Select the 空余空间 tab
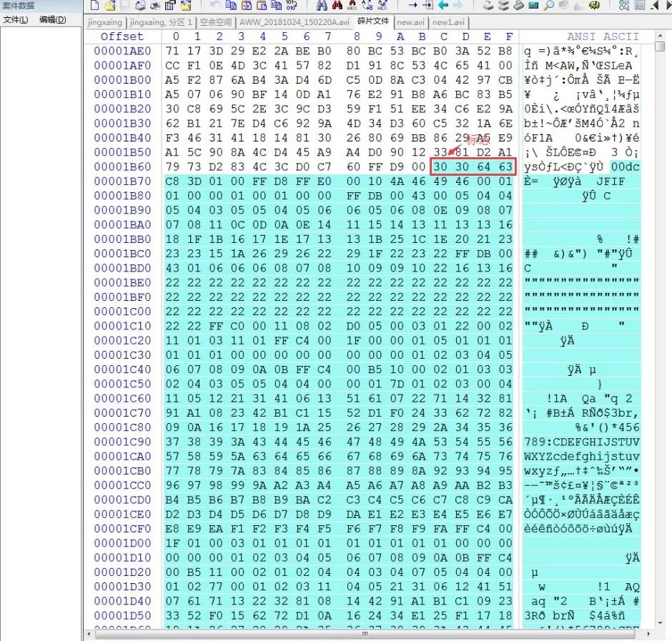 216,22
